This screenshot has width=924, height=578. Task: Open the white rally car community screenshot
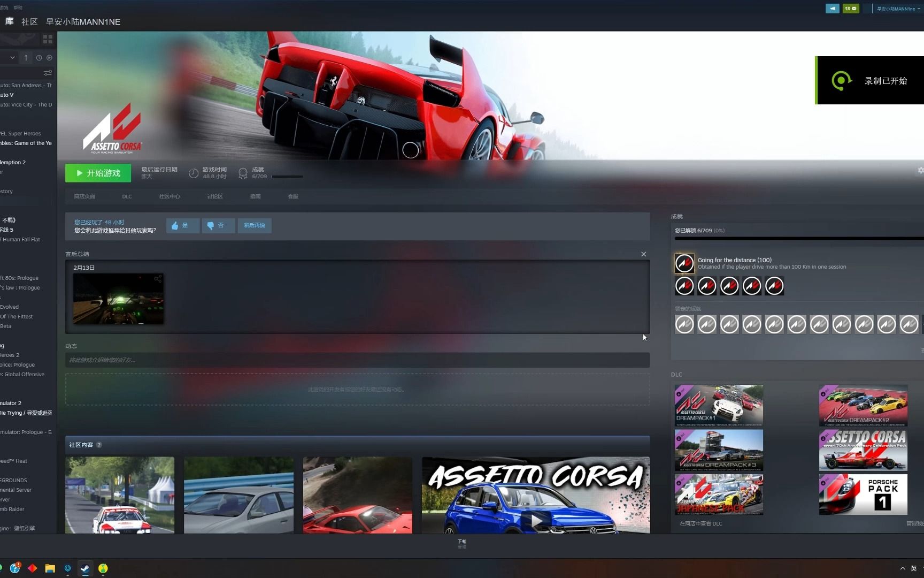click(120, 495)
